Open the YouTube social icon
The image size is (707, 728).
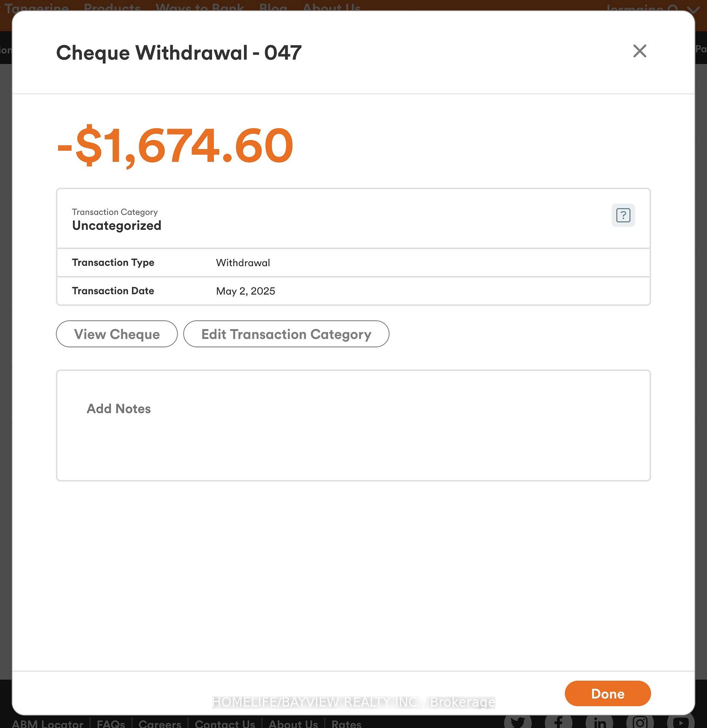click(680, 722)
